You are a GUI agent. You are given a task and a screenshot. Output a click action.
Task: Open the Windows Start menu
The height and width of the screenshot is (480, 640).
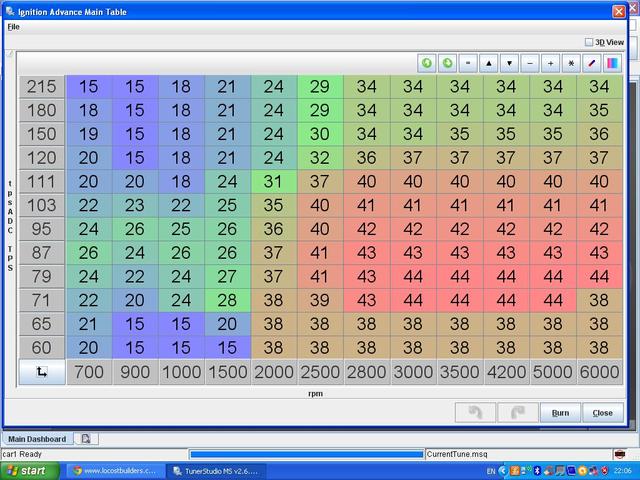(x=28, y=470)
